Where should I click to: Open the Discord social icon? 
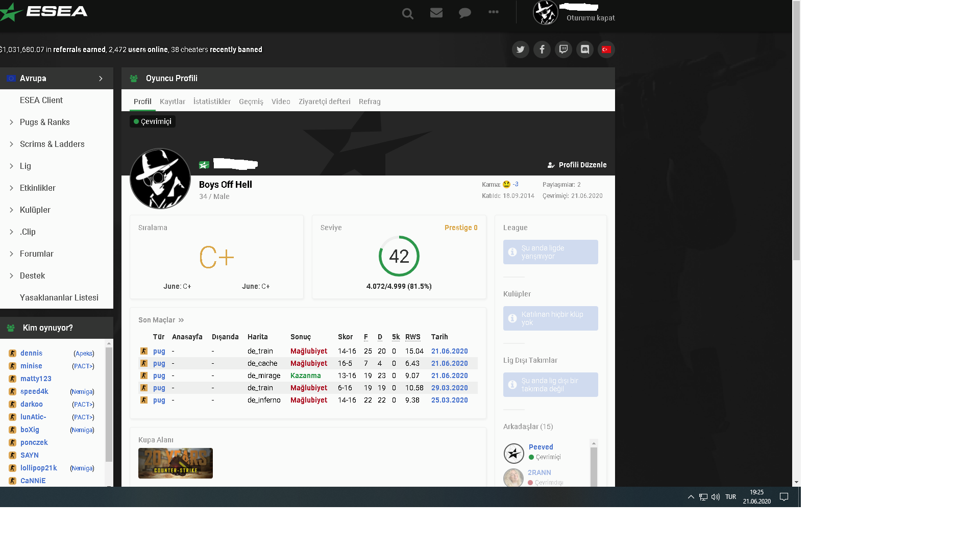click(x=585, y=49)
